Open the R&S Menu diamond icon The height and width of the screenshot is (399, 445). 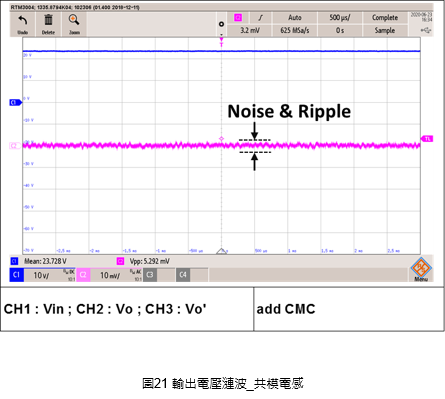click(x=421, y=268)
